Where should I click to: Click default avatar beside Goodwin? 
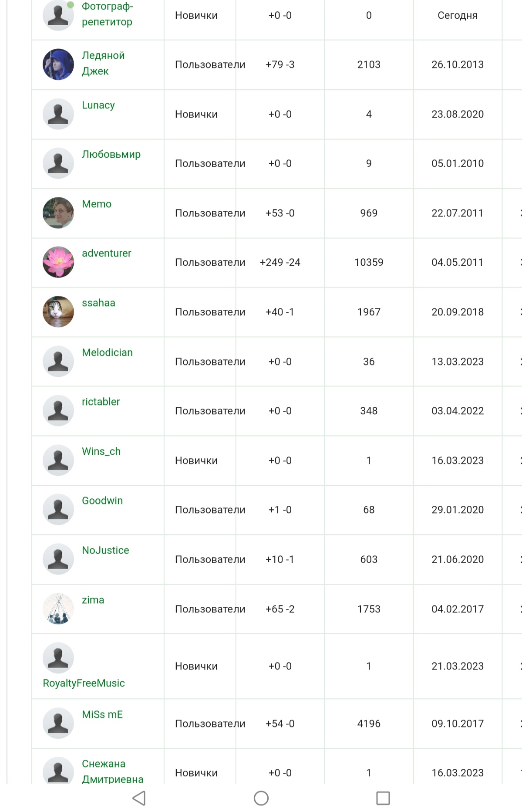click(x=58, y=510)
